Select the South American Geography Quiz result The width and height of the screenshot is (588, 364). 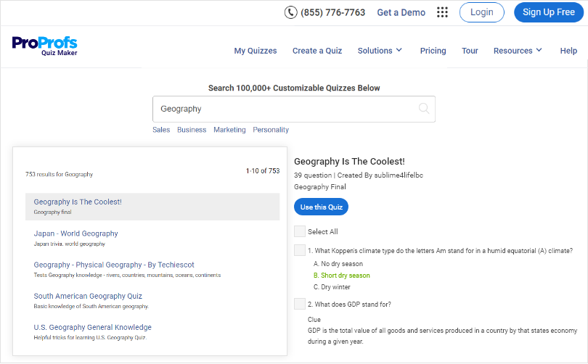tap(88, 296)
